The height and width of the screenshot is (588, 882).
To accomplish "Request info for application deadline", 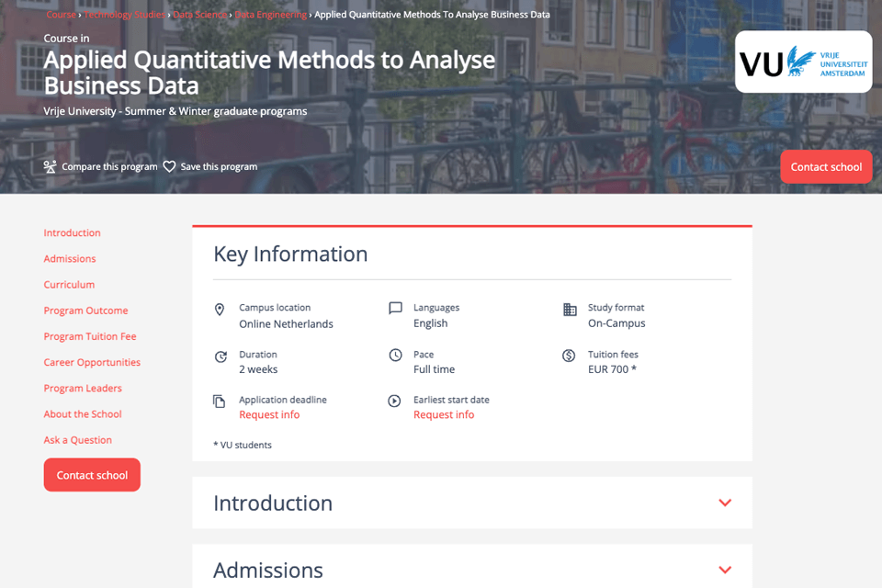I will tap(269, 414).
